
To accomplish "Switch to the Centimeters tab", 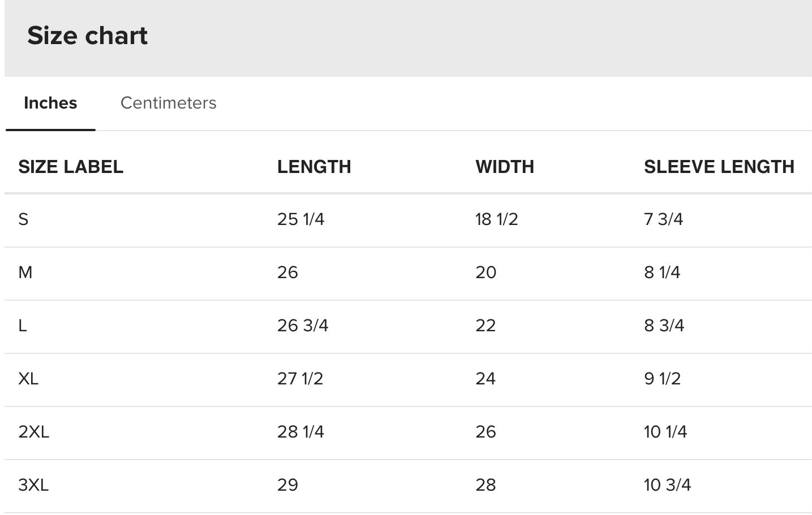I will click(x=168, y=103).
